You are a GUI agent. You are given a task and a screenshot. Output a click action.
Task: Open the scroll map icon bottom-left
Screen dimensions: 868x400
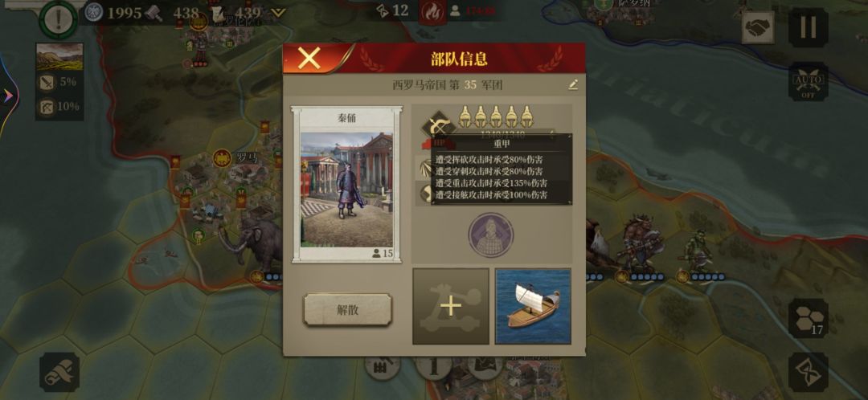pyautogui.click(x=59, y=373)
